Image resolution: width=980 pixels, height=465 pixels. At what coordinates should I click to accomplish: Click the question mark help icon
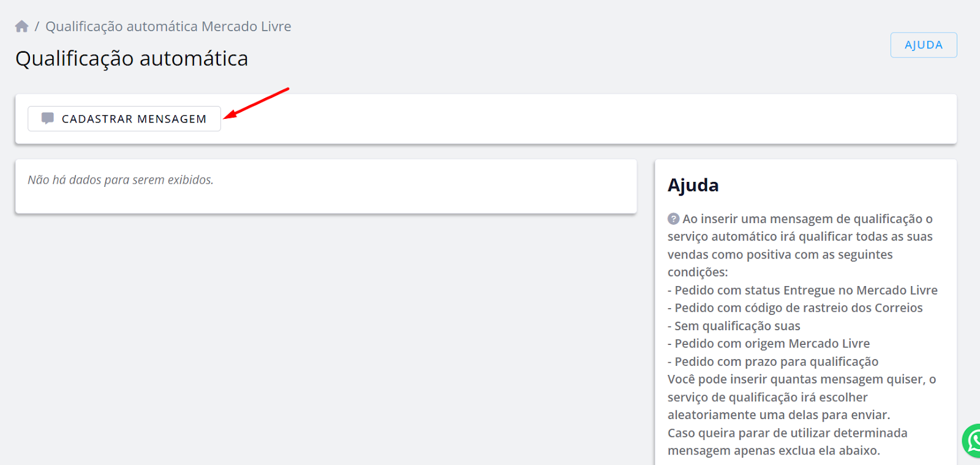pos(673,219)
